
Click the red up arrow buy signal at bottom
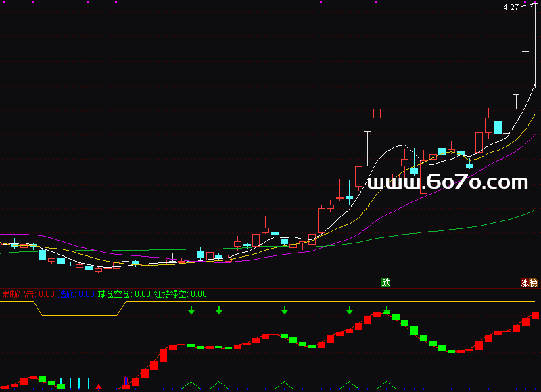tap(99, 387)
